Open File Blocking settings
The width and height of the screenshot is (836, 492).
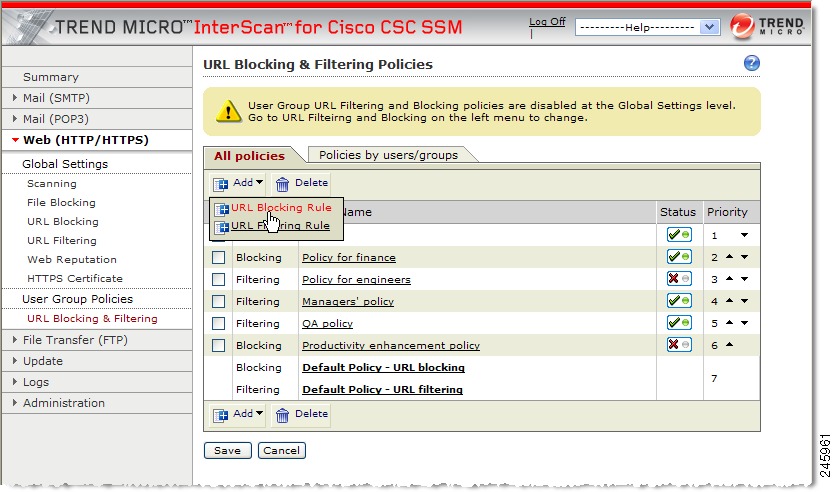(61, 203)
